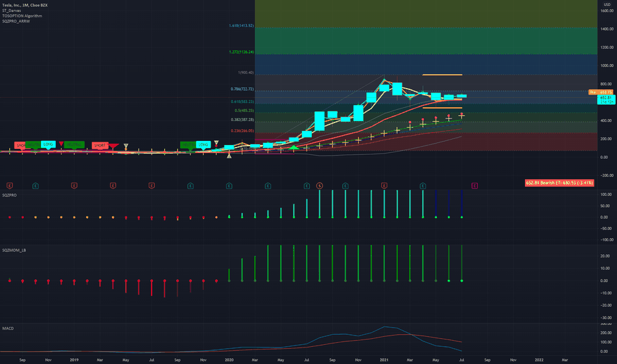The image size is (617, 364).
Task: Click the 0.382(387.28) Fibonacci level label
Action: pos(242,120)
